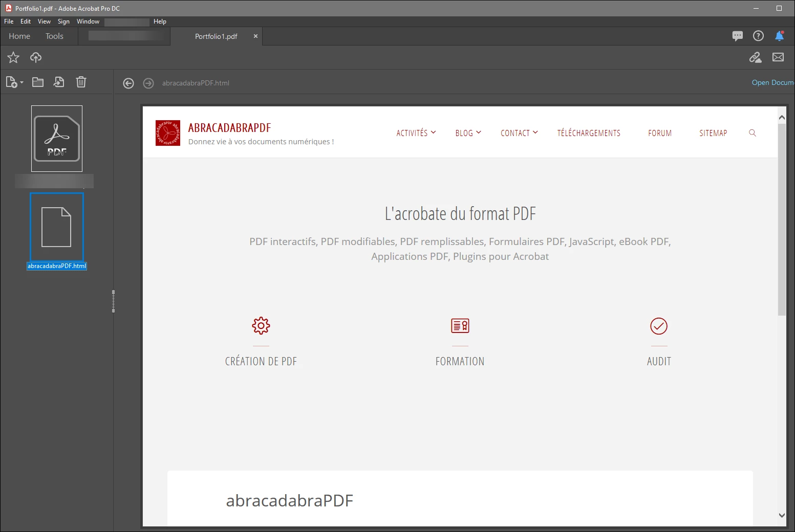795x532 pixels.
Task: Click the scrollbar up arrow
Action: pos(782,118)
